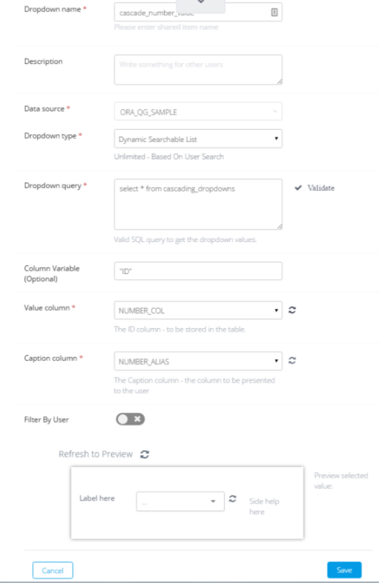Expand the Dropdown type selector
The image size is (379, 588).
pyautogui.click(x=198, y=139)
